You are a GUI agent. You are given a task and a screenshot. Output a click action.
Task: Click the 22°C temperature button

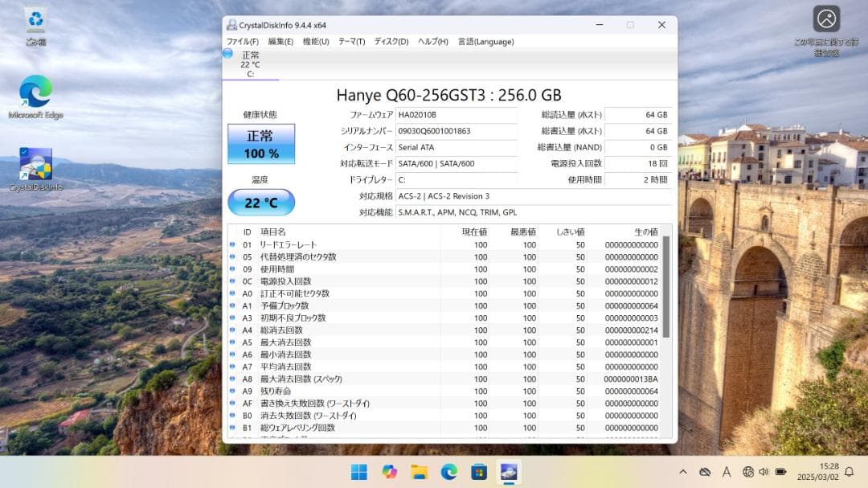260,202
